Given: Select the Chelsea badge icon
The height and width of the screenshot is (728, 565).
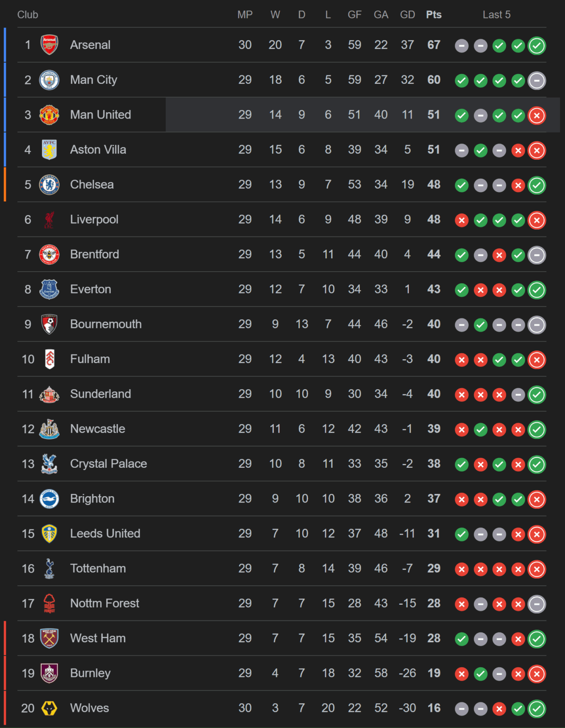Looking at the screenshot, I should coord(50,185).
